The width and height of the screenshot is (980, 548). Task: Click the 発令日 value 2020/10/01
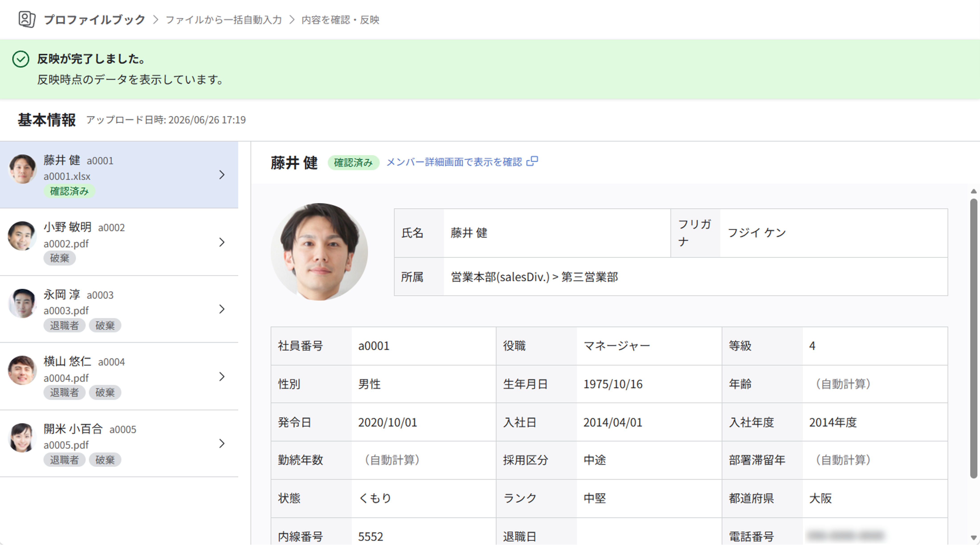(x=388, y=422)
